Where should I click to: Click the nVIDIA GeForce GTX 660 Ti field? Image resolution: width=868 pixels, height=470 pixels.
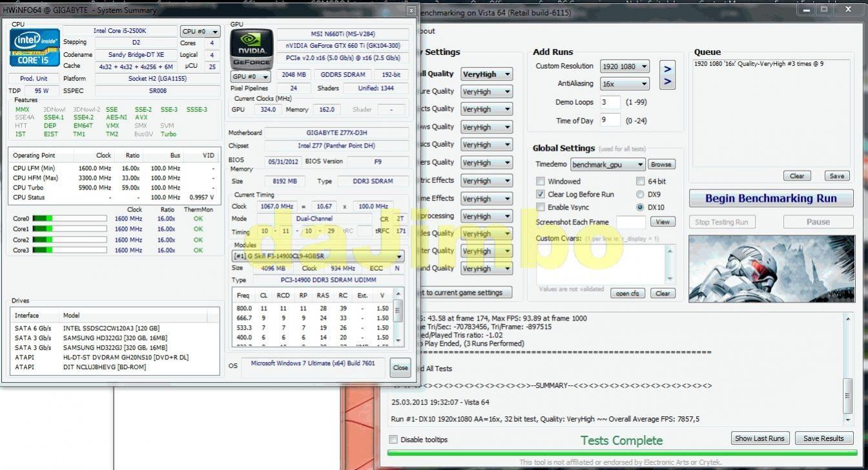pos(343,46)
